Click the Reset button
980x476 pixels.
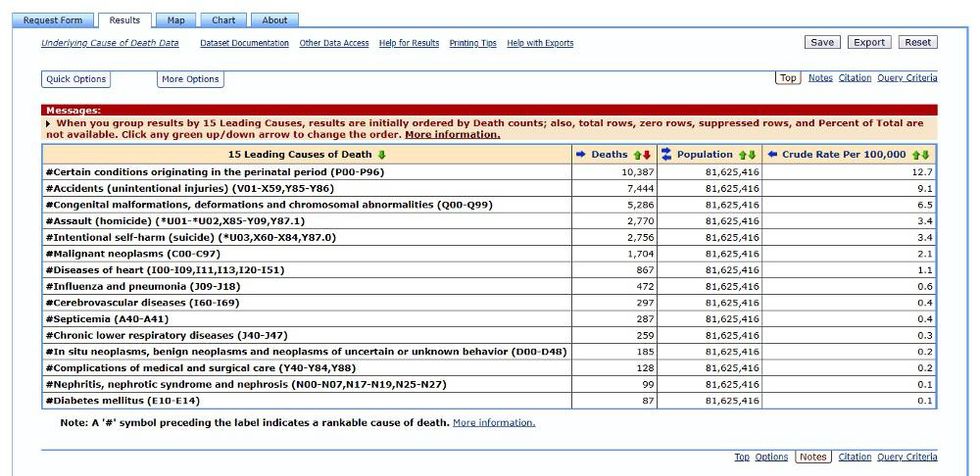(x=917, y=43)
